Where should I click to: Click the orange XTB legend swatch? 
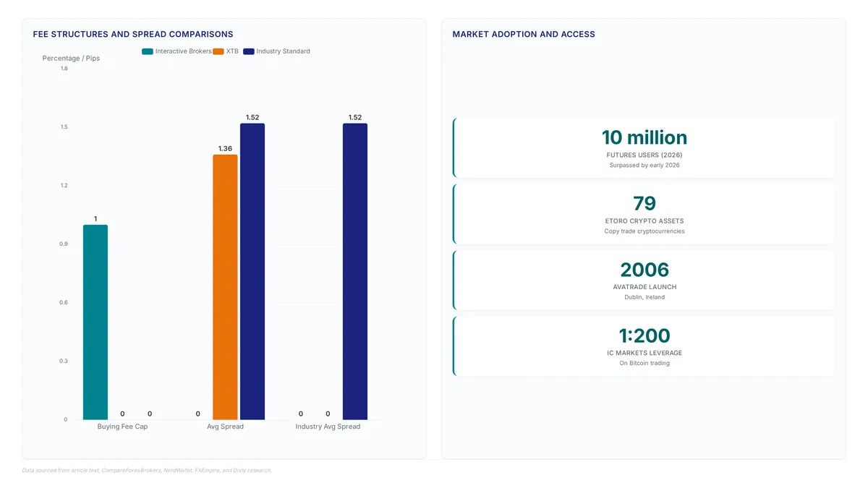pos(218,51)
